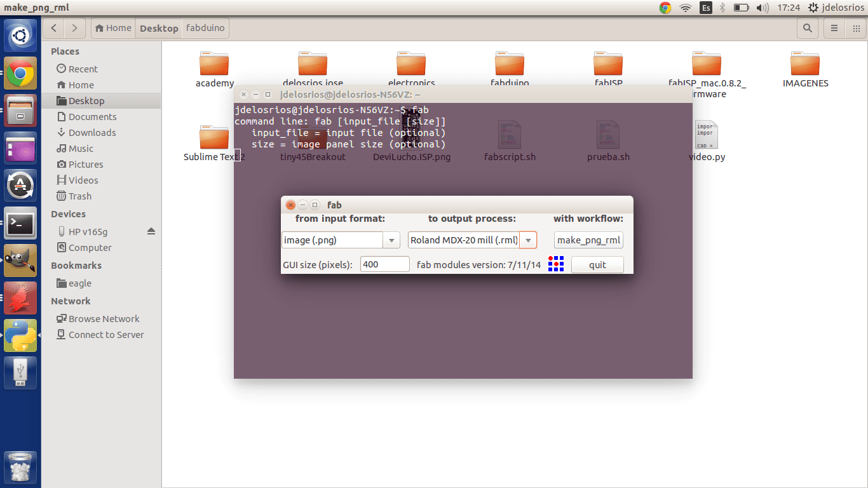868x488 pixels.
Task: Select the fabISP folder
Action: [x=608, y=69]
